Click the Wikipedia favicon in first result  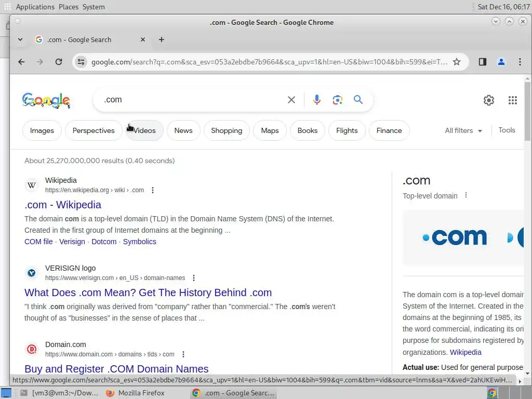point(32,185)
